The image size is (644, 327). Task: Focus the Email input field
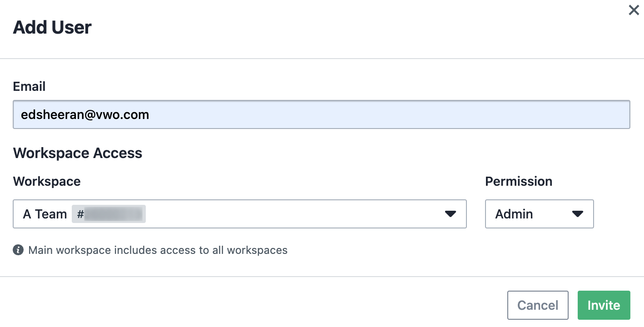pos(322,114)
